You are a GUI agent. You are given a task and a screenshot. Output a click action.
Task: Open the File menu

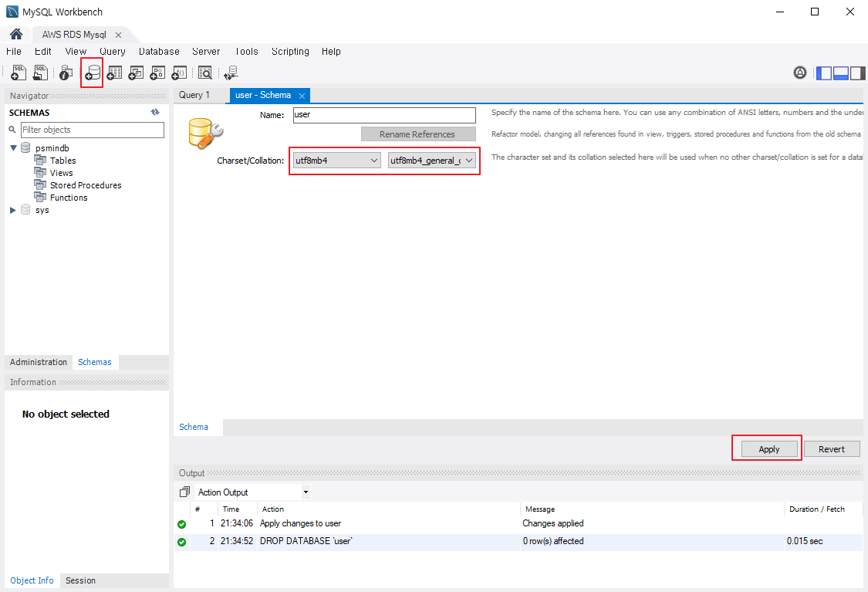(14, 52)
